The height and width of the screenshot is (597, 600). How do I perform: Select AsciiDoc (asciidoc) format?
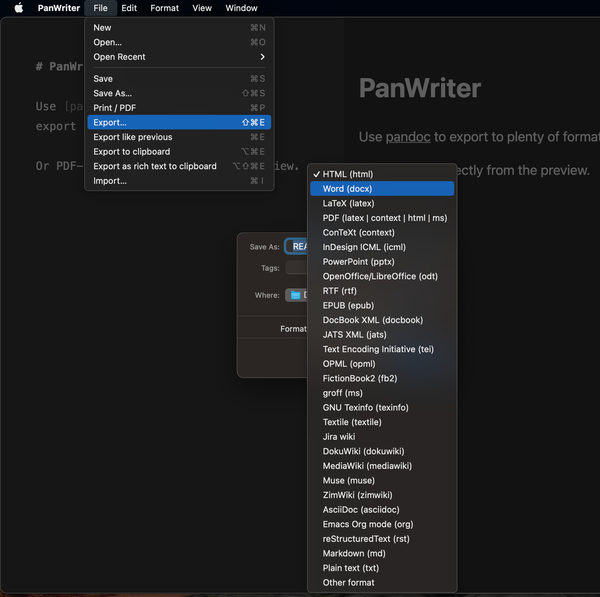click(382, 509)
